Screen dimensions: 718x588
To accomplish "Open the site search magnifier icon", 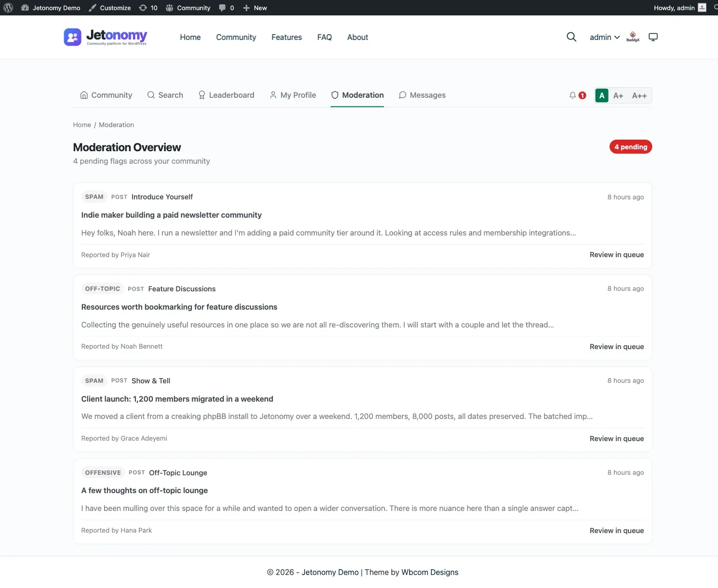I will (572, 37).
